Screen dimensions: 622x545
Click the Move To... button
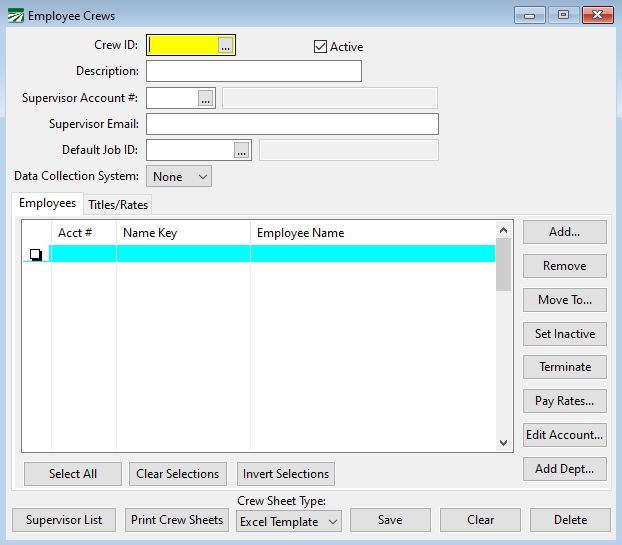coord(564,300)
